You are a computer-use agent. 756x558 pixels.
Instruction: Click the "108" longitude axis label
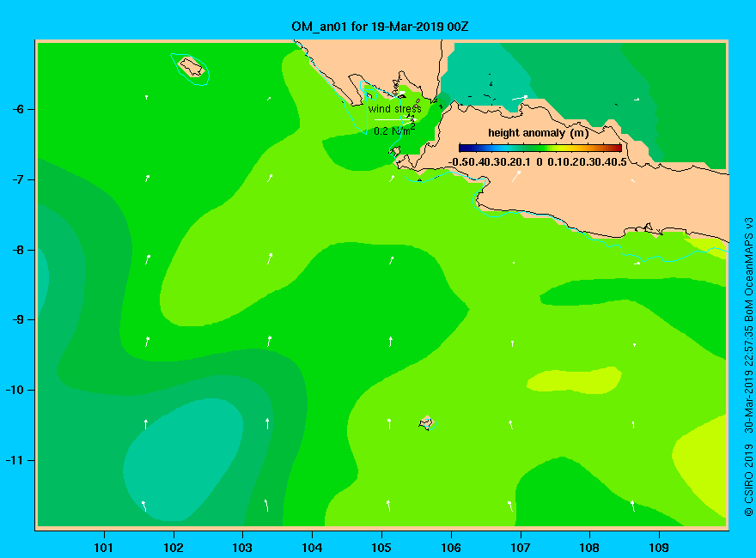point(589,548)
